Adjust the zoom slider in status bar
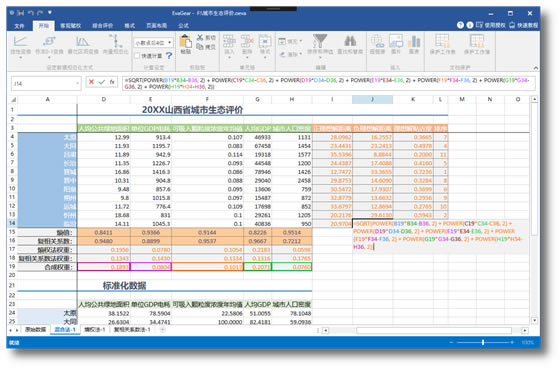The image size is (560, 368). (483, 342)
